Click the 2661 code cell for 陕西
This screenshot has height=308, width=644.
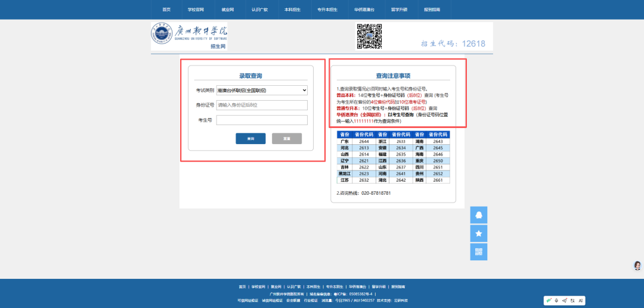click(438, 180)
